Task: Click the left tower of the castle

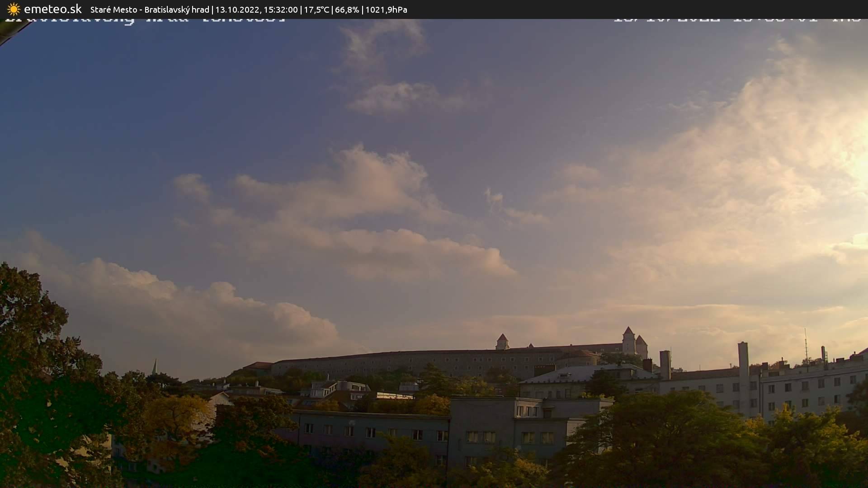Action: click(x=502, y=342)
